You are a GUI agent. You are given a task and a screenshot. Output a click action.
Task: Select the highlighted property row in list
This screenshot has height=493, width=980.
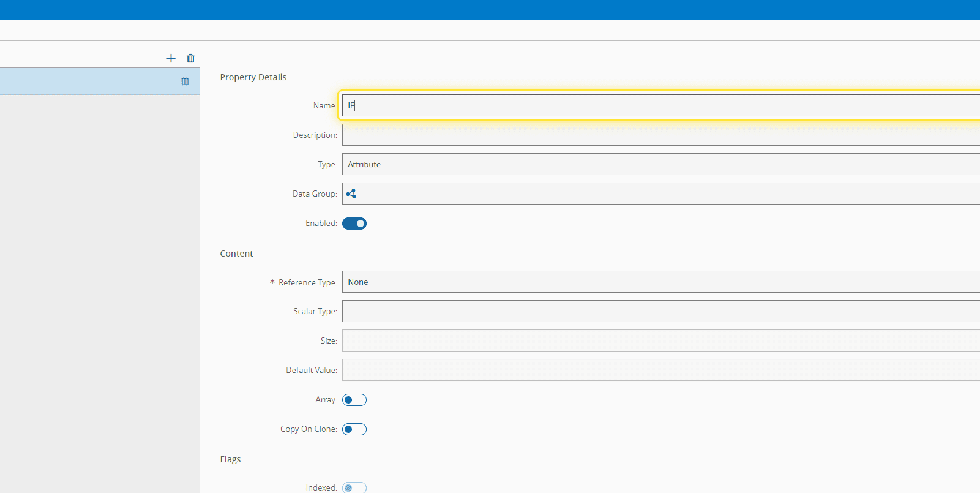click(x=86, y=81)
